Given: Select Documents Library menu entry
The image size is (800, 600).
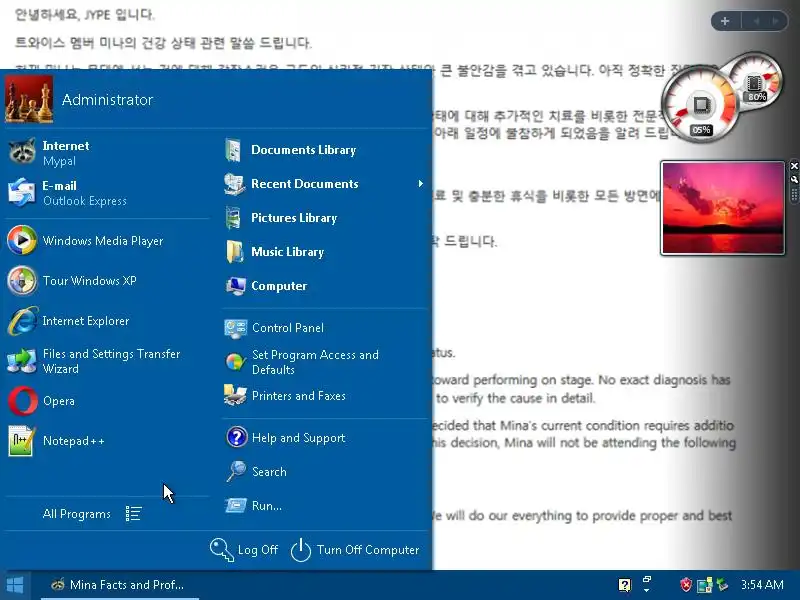Looking at the screenshot, I should click(324, 150).
